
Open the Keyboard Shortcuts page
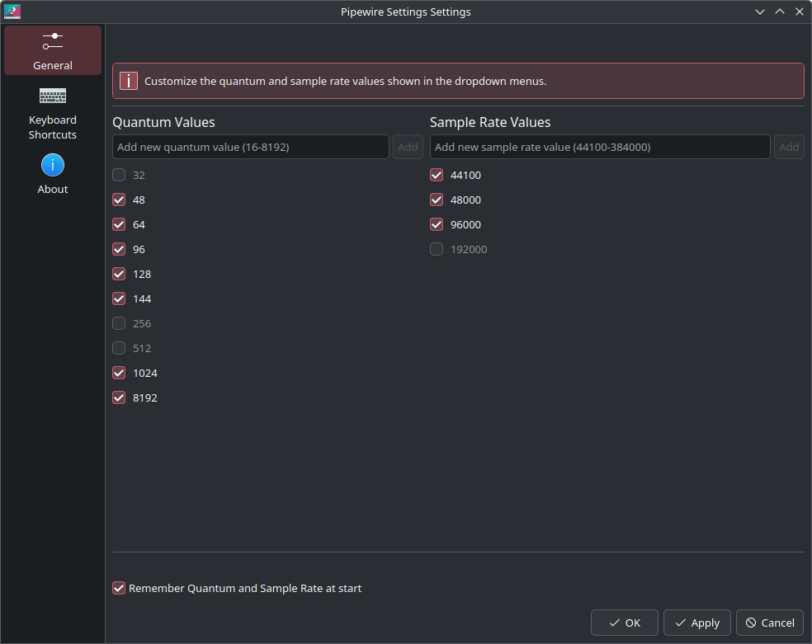(52, 113)
